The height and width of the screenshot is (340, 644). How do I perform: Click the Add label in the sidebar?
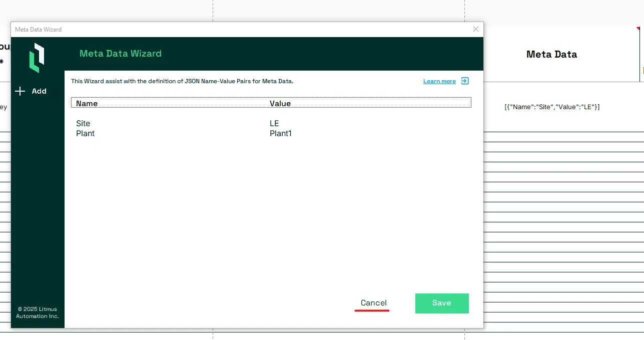tap(39, 91)
